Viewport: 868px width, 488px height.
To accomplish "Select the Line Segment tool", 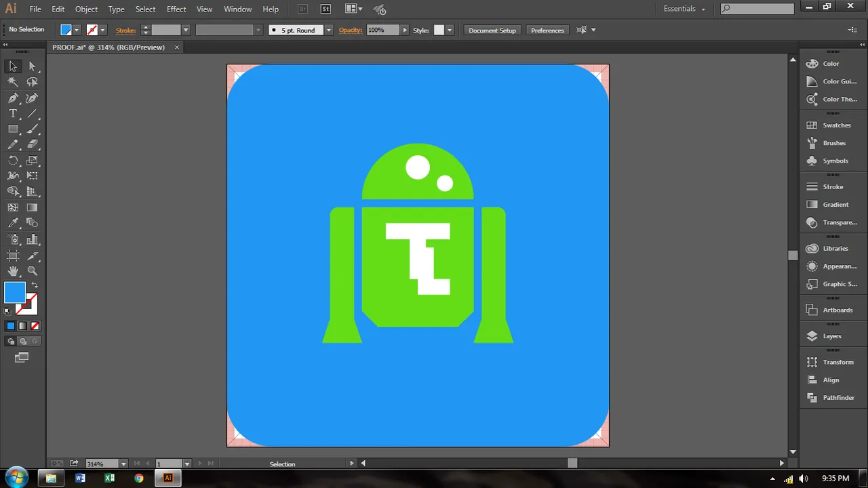I will [x=33, y=114].
